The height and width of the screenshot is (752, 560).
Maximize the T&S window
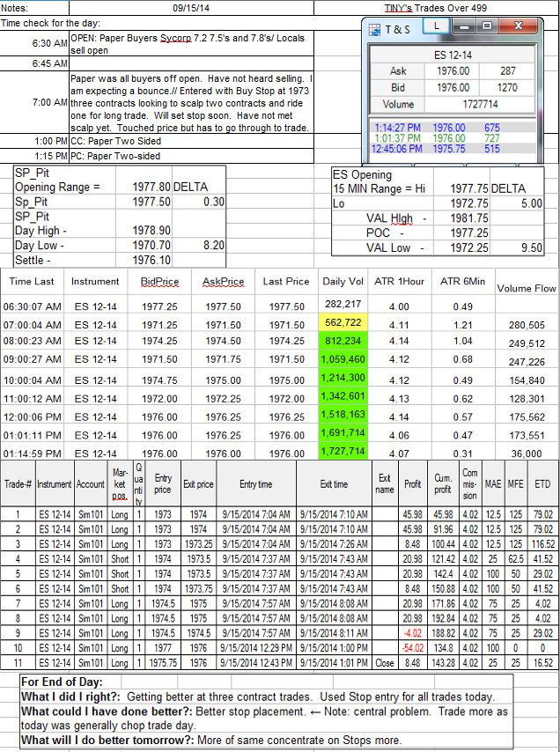487,26
